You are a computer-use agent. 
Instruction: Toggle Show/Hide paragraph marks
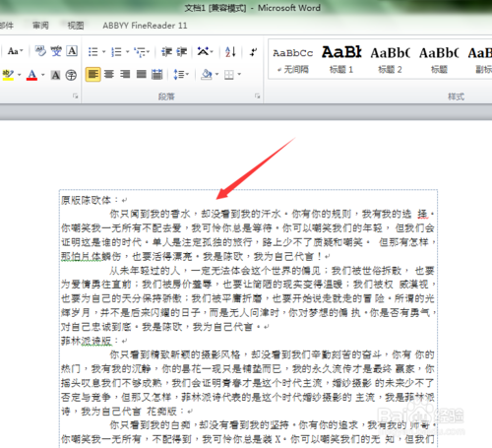click(253, 52)
